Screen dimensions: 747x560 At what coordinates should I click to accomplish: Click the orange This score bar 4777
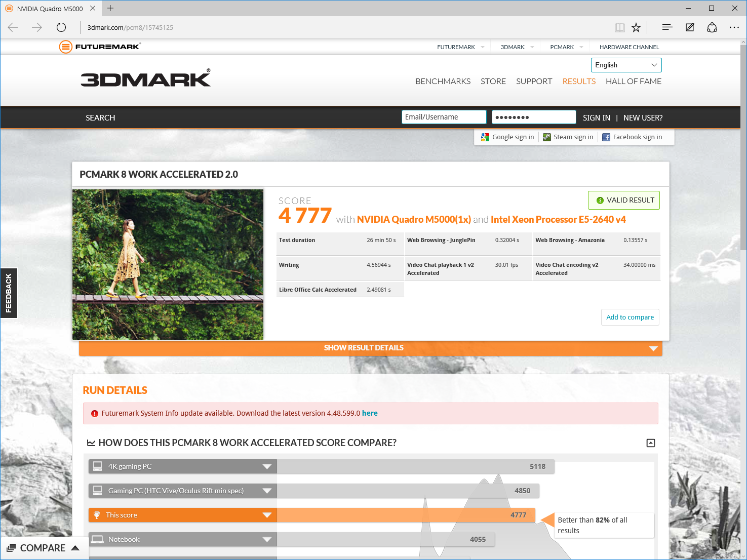(406, 515)
